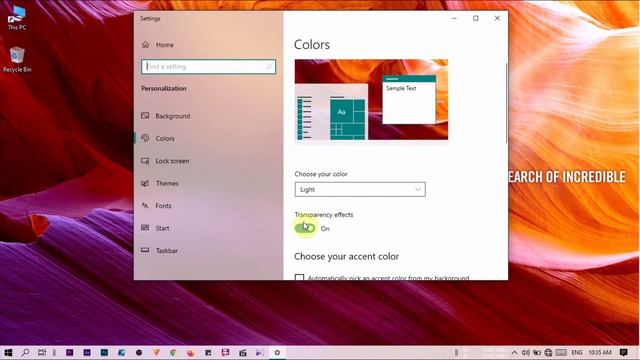Launch After Effects from the taskbar
This screenshot has height=360, width=640.
(87, 352)
